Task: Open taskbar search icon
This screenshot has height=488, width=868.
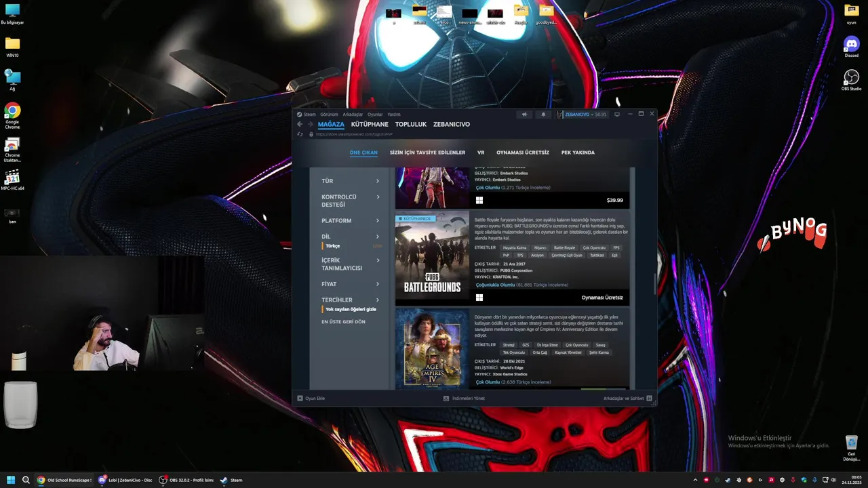Action: [x=26, y=480]
